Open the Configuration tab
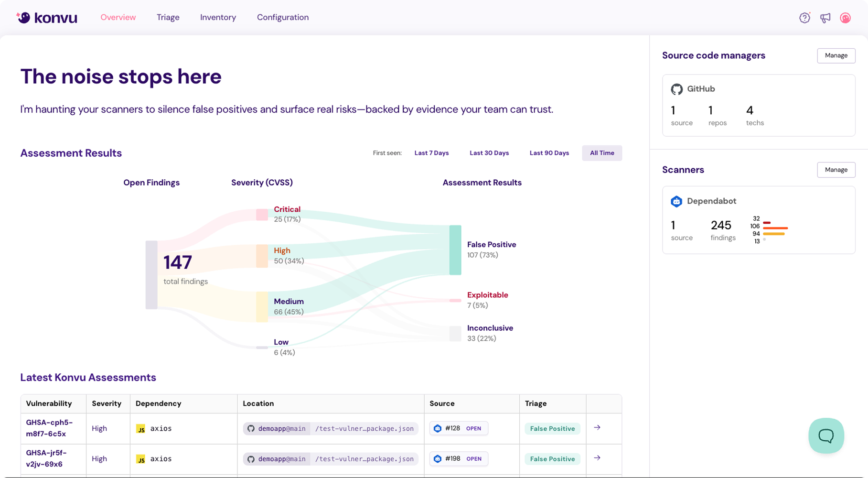This screenshot has width=868, height=478. click(283, 17)
